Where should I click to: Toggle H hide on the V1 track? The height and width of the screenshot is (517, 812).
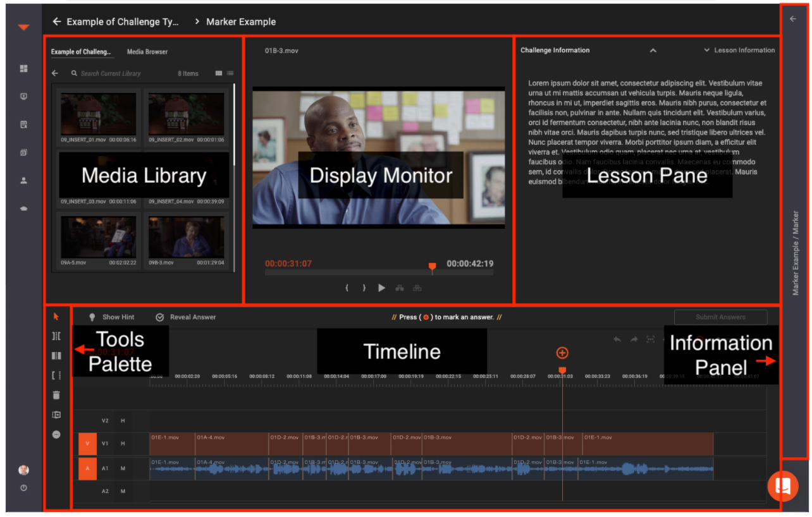pyautogui.click(x=123, y=444)
